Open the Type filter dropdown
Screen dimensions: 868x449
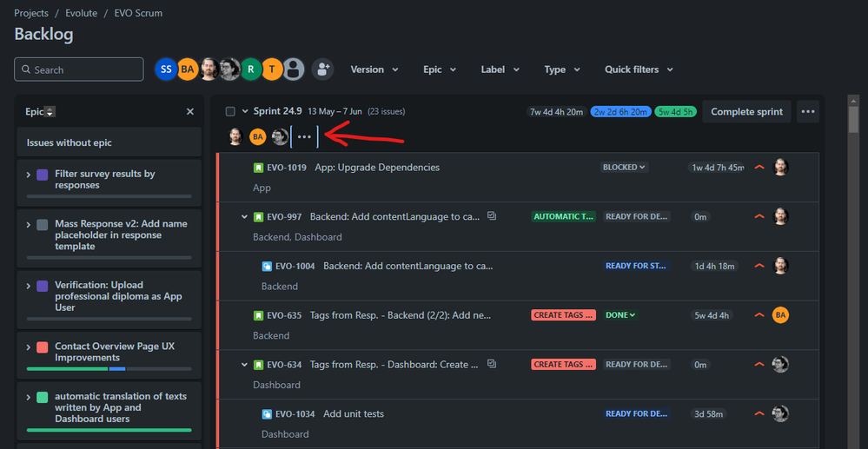[x=562, y=69]
